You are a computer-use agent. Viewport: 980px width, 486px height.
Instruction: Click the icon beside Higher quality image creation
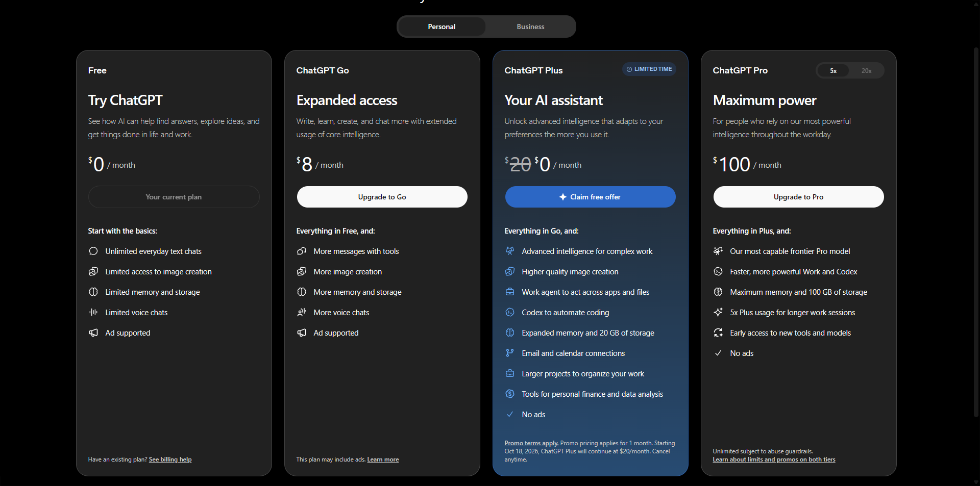[510, 271]
